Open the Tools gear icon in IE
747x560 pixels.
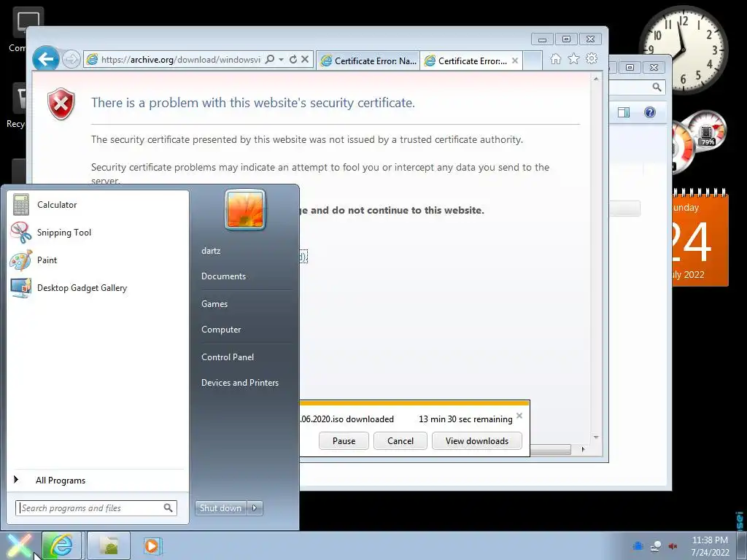click(x=592, y=58)
